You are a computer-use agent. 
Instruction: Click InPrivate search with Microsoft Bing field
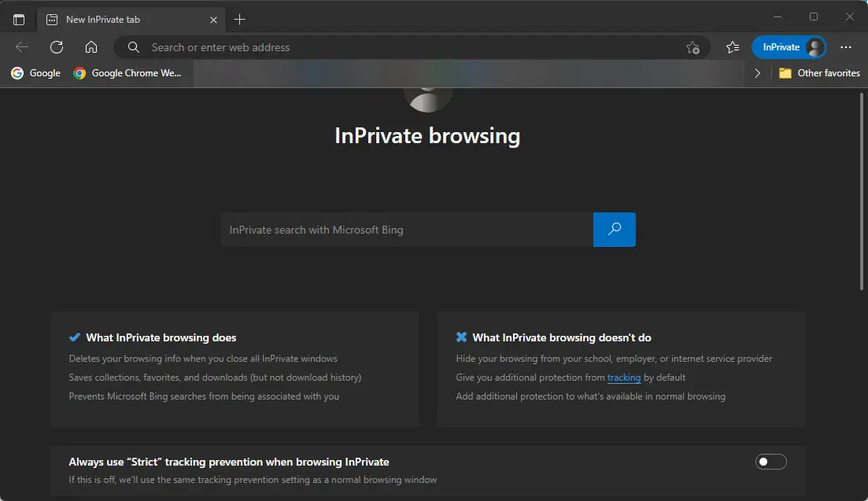407,230
